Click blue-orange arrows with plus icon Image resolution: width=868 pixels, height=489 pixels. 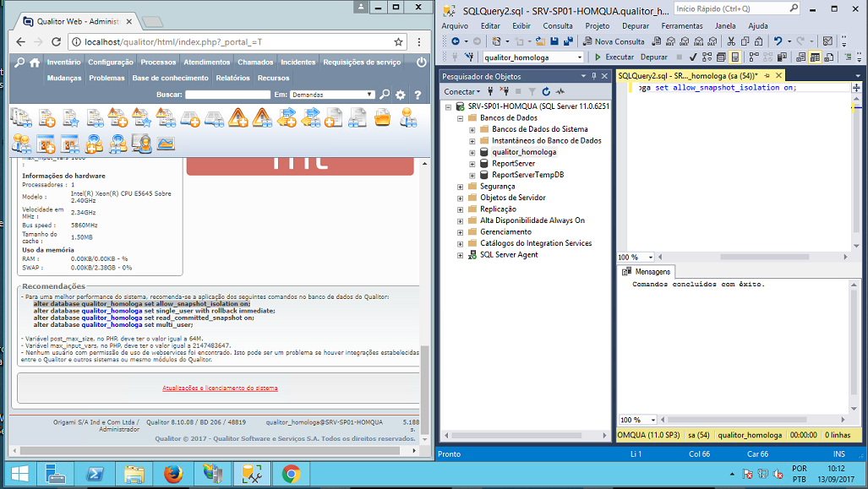click(287, 118)
